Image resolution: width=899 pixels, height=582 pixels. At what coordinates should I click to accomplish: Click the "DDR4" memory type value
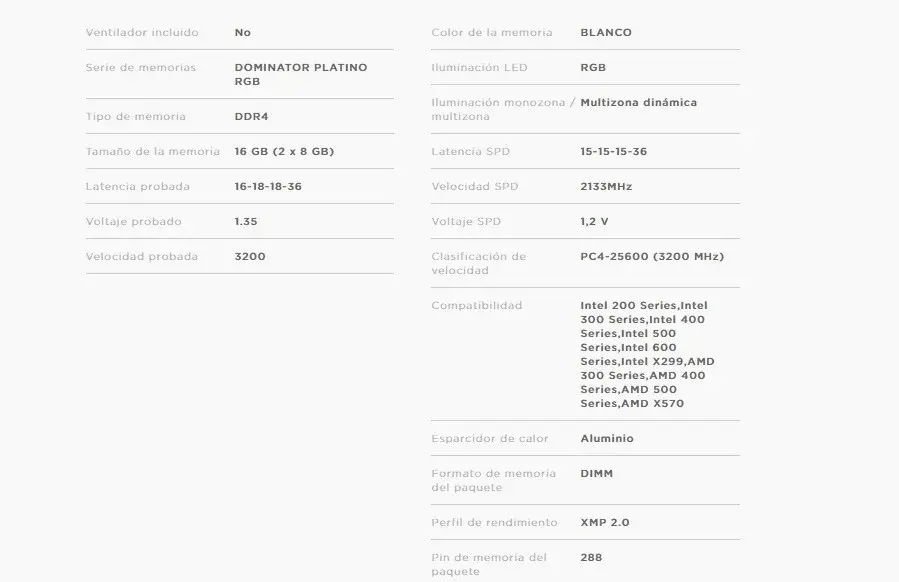tap(251, 117)
